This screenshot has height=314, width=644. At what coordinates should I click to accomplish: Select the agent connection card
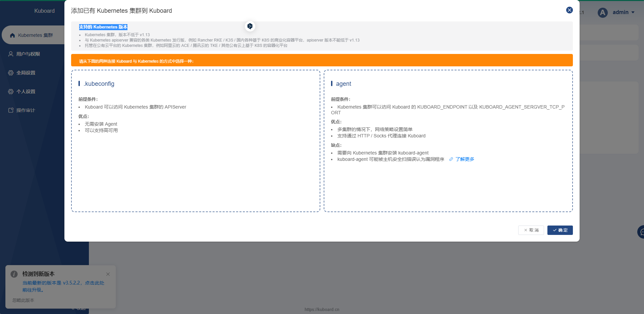(x=448, y=141)
